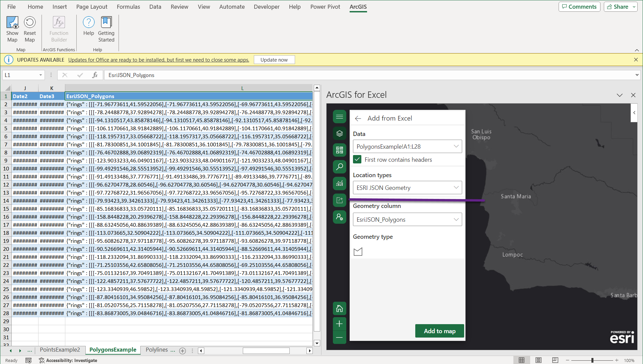The image size is (643, 364).
Task: Open the Geometry column dropdown
Action: pyautogui.click(x=407, y=220)
